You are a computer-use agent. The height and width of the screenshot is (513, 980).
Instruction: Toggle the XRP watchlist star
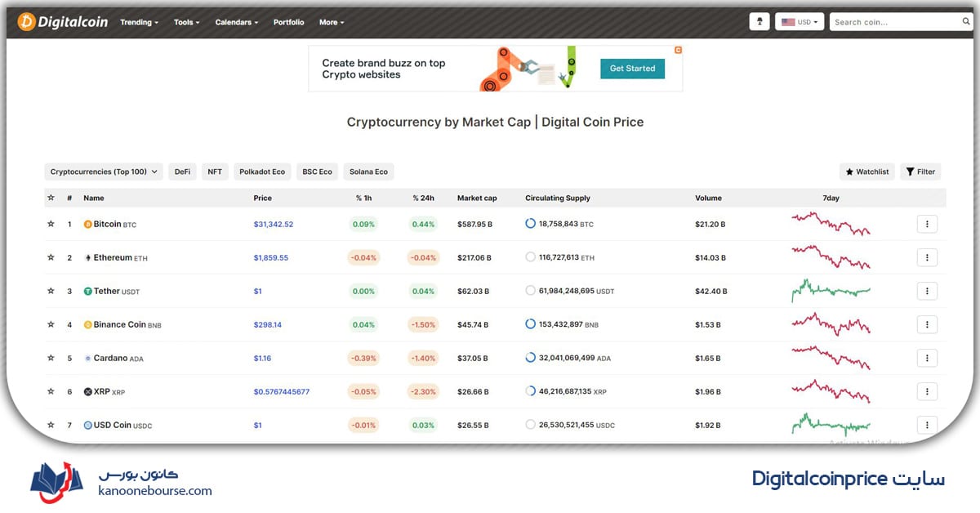(51, 392)
